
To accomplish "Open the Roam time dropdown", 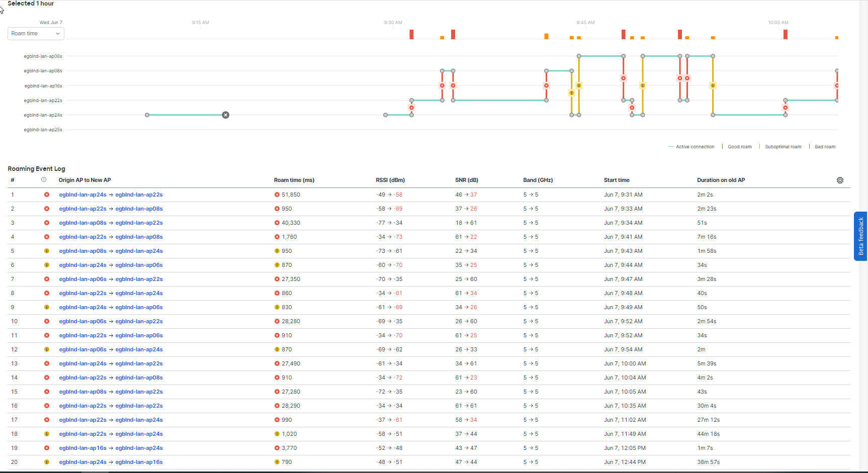I will point(35,33).
